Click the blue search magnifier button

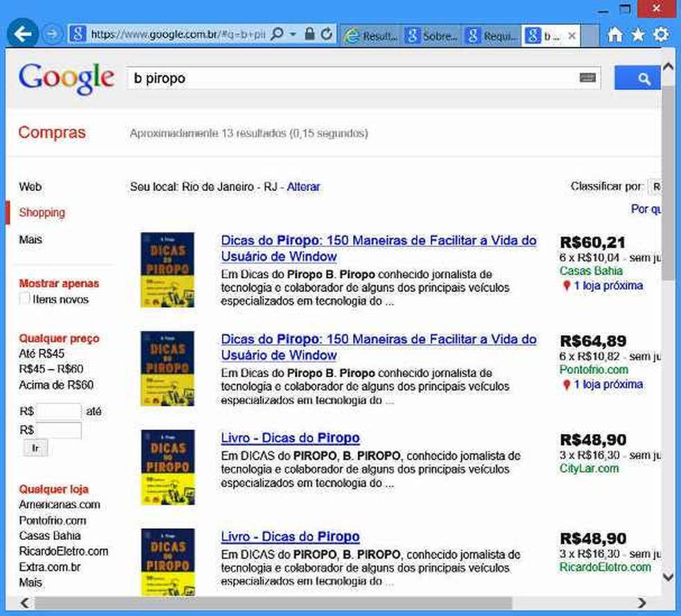[637, 78]
